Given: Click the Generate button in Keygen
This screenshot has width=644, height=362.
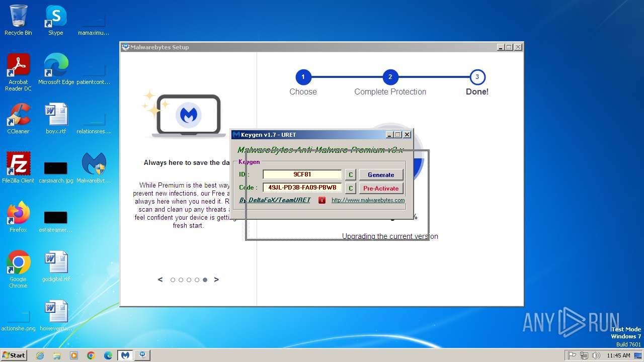Looking at the screenshot, I should [381, 174].
